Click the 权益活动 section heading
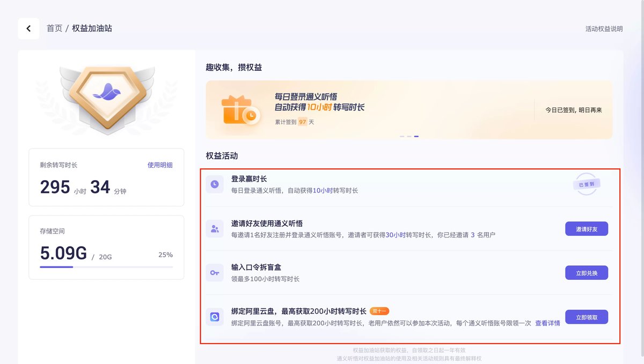Viewport: 644px width, 364px height. click(222, 156)
